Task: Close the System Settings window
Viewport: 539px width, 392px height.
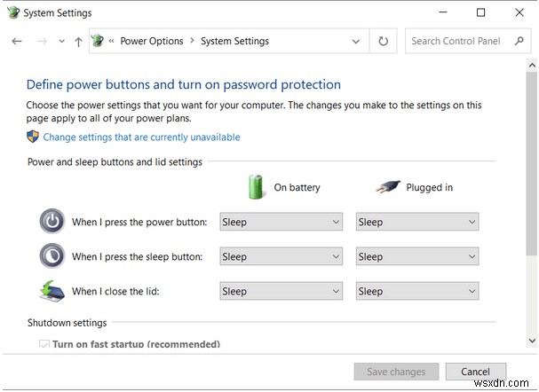Action: [x=519, y=12]
